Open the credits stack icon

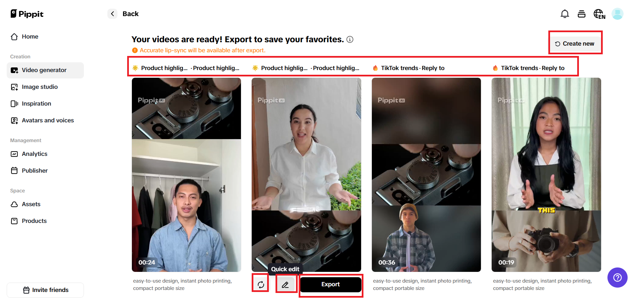pos(582,14)
